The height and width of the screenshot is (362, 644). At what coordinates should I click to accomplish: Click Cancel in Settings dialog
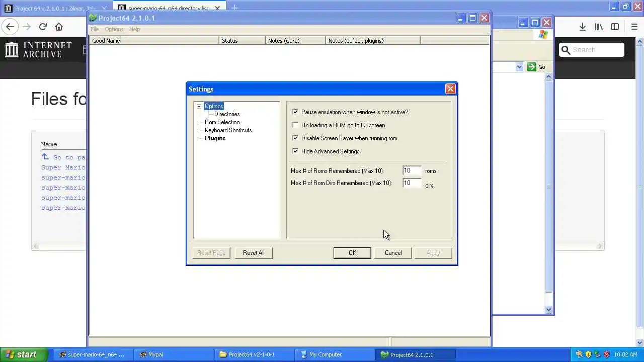click(x=393, y=253)
